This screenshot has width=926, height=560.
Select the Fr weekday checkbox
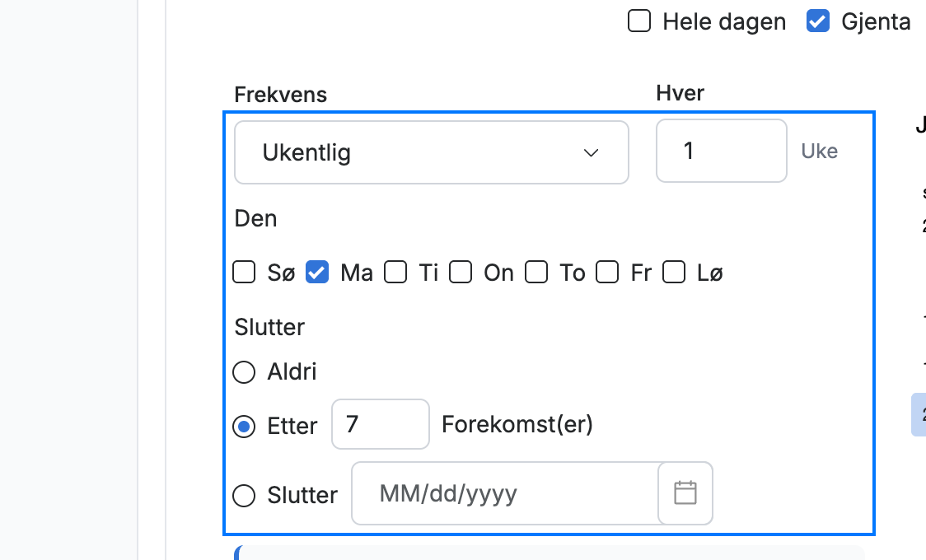point(607,273)
